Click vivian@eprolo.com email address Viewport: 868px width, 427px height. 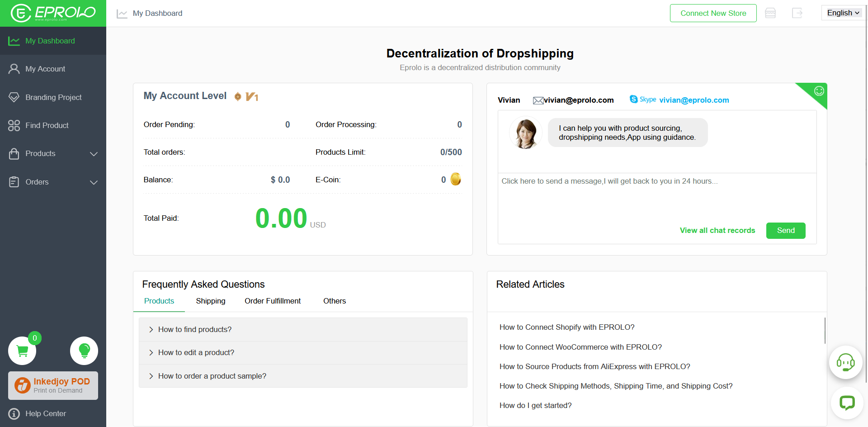(x=579, y=100)
